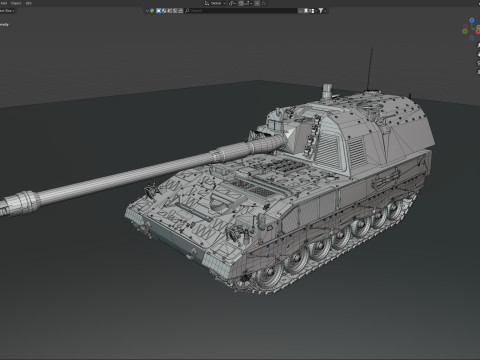Open the Object menu in the header
480x360 pixels.
click(16, 3)
